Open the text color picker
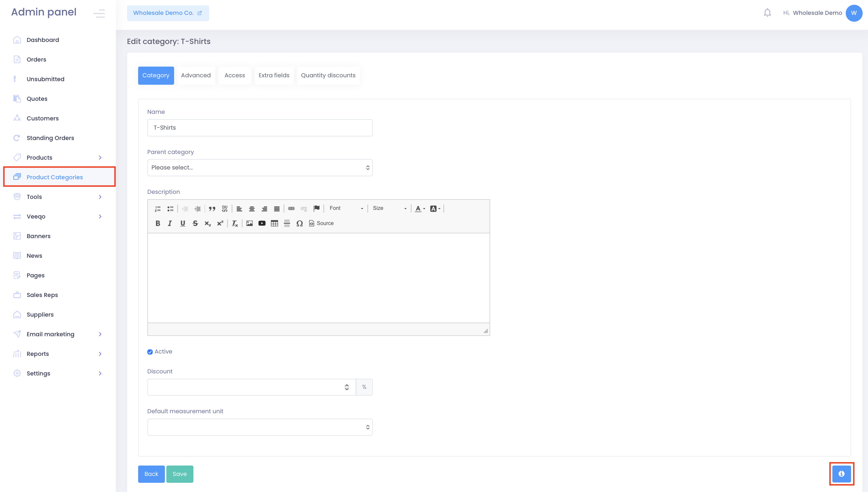 (x=420, y=209)
